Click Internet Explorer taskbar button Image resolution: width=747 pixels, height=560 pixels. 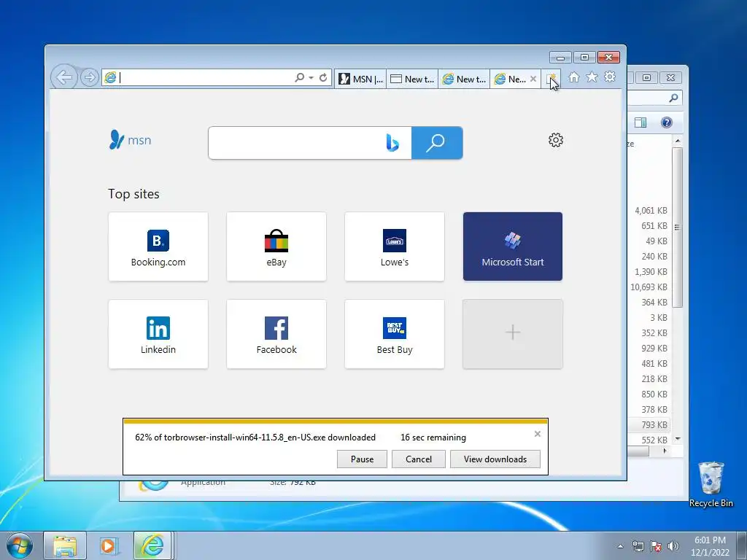pyautogui.click(x=152, y=546)
